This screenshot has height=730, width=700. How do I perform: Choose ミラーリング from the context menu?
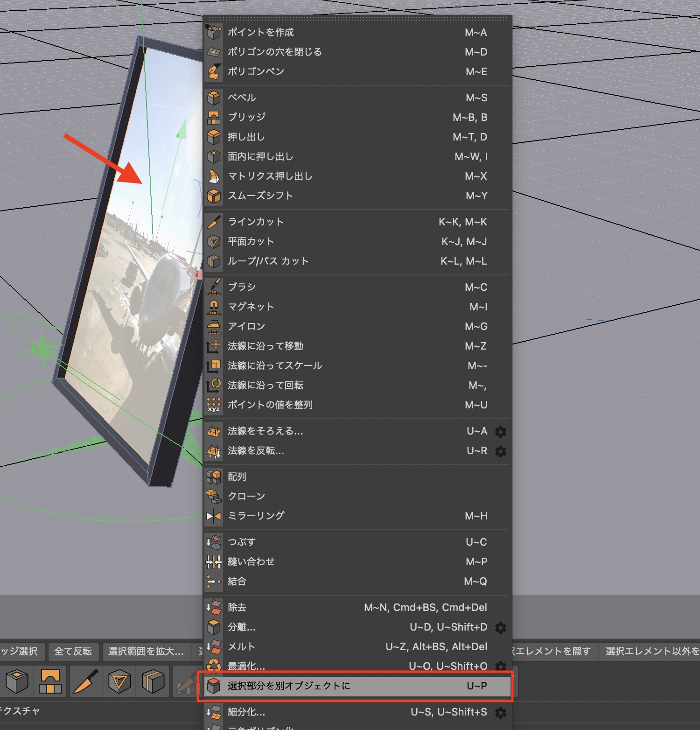pos(256,516)
